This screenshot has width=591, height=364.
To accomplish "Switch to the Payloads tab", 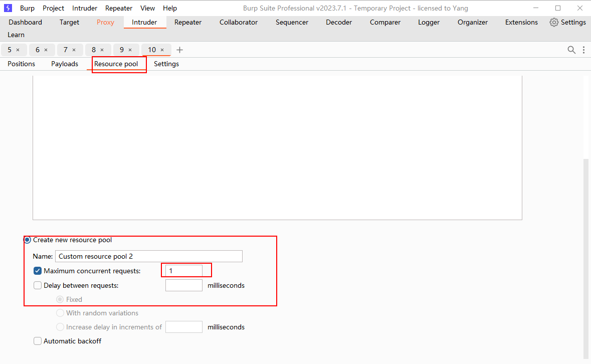I will coord(65,64).
